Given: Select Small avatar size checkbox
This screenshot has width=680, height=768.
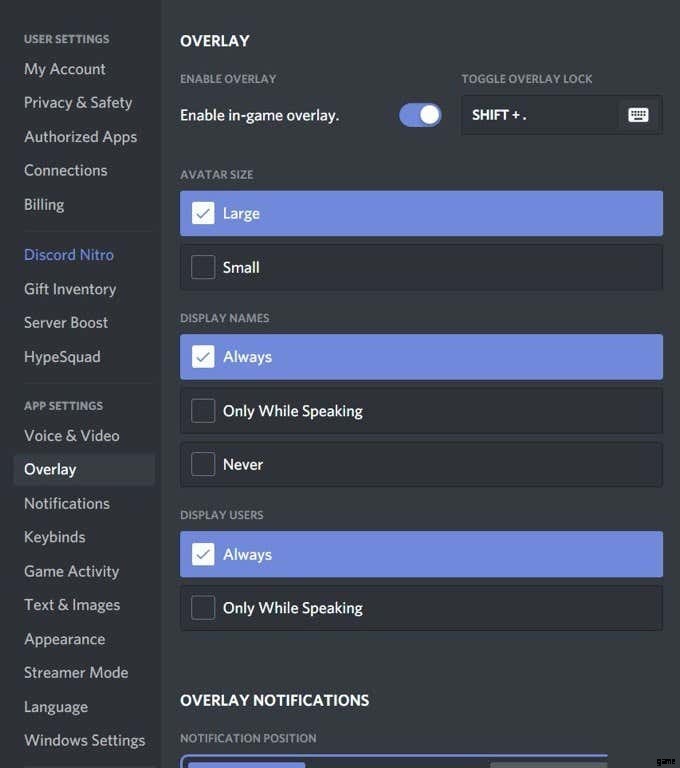Looking at the screenshot, I should coord(203,267).
